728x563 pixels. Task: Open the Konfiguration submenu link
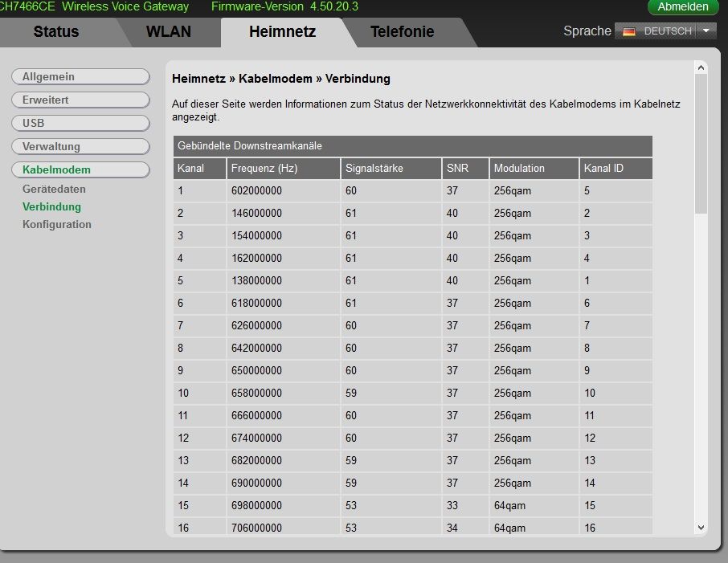pyautogui.click(x=56, y=224)
